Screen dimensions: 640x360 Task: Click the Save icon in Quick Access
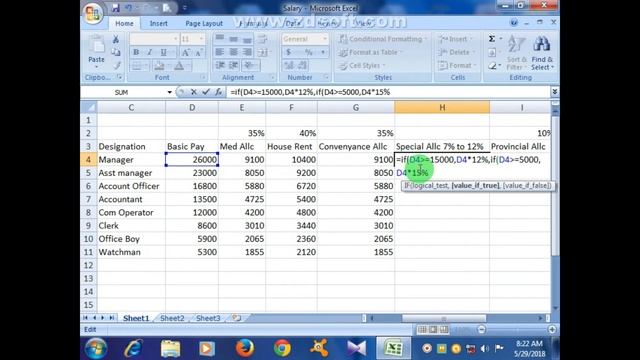(116, 8)
